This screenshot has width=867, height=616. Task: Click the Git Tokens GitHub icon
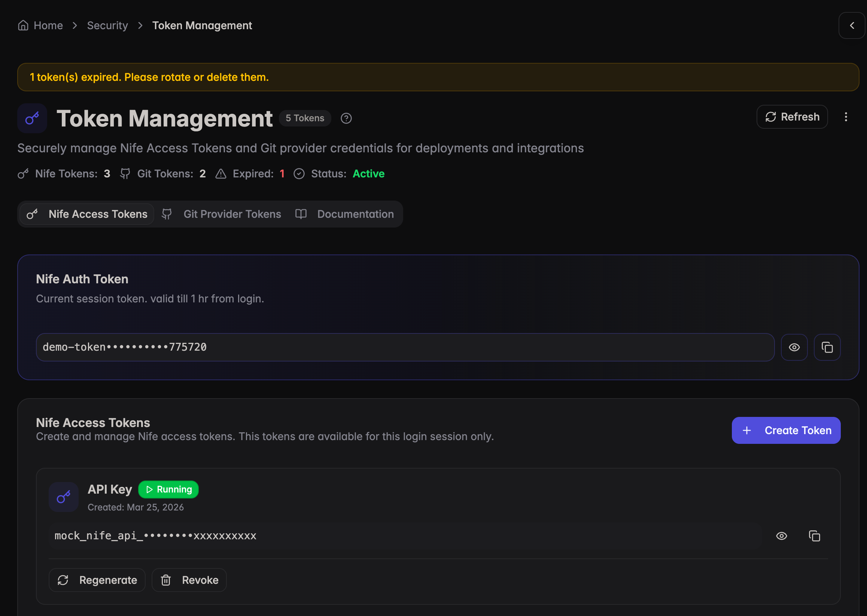[x=125, y=174]
